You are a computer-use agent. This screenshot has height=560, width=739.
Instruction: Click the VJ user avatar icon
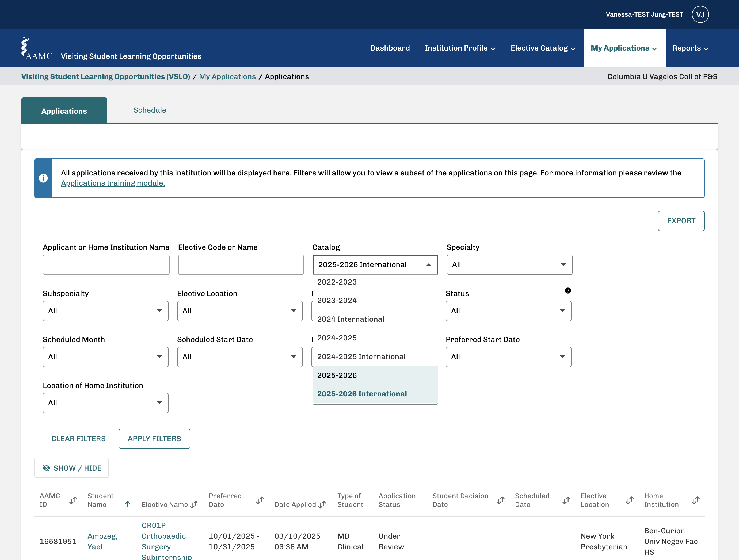pyautogui.click(x=700, y=14)
